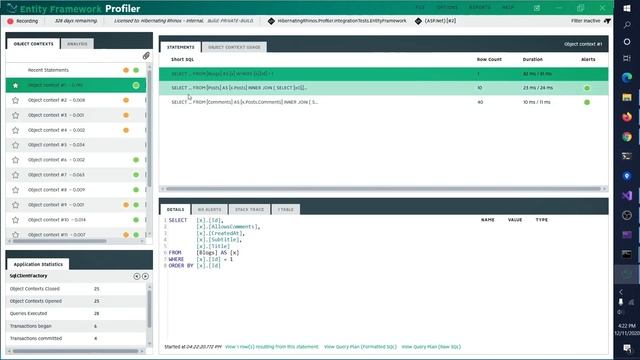
Task: Click orange alert dot on Object context #2
Action: [x=126, y=100]
